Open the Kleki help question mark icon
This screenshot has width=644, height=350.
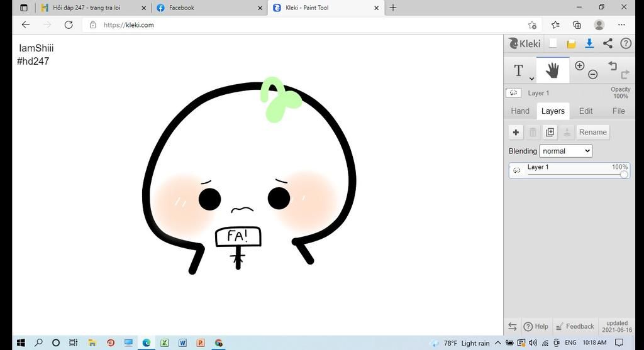[626, 43]
